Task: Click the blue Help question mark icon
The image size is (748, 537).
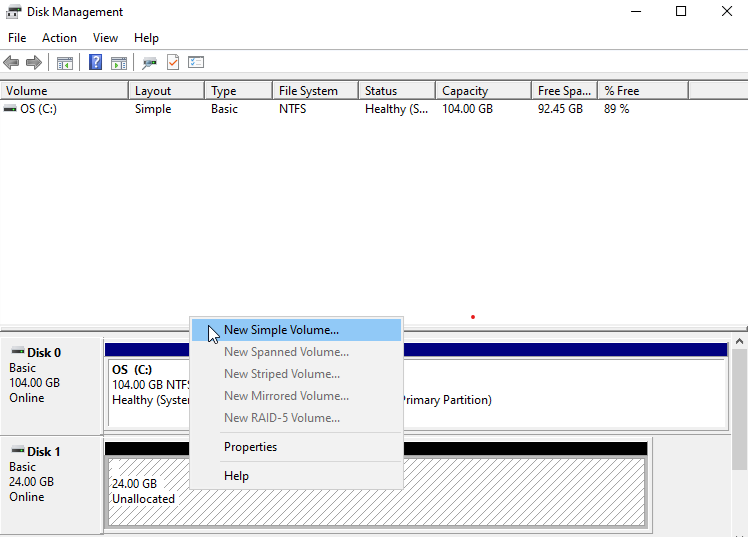Action: click(96, 63)
